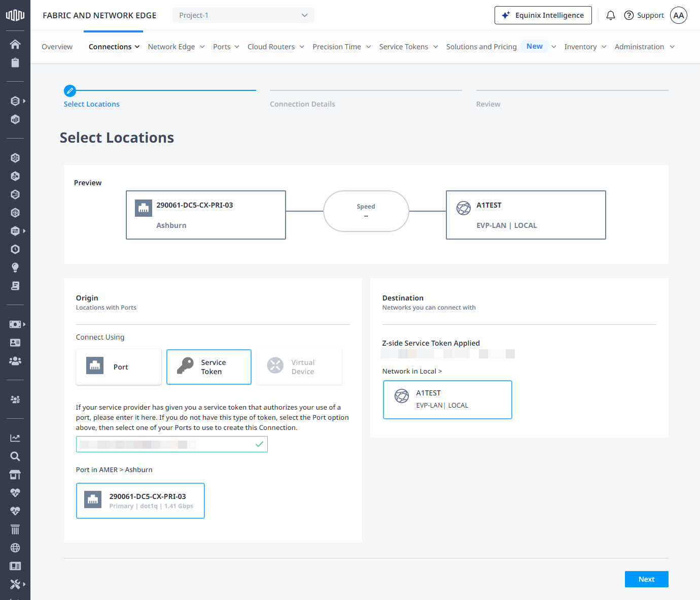The width and height of the screenshot is (700, 600).
Task: Click the Equinix logo in the sidebar
Action: pyautogui.click(x=15, y=15)
